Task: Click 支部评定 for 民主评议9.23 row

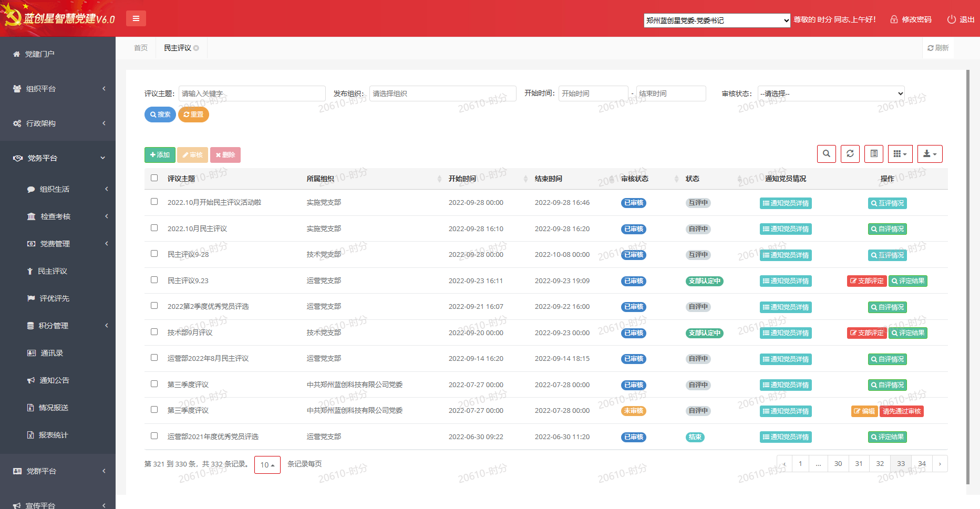Action: point(867,281)
